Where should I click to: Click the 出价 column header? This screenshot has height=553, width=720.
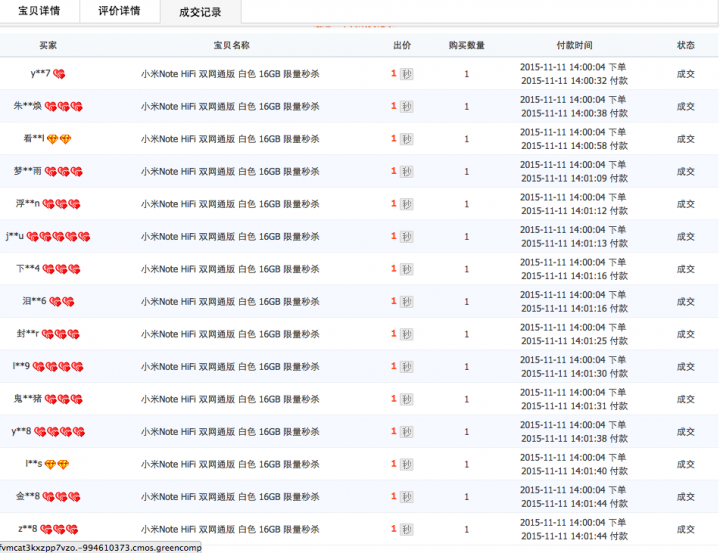pos(402,45)
